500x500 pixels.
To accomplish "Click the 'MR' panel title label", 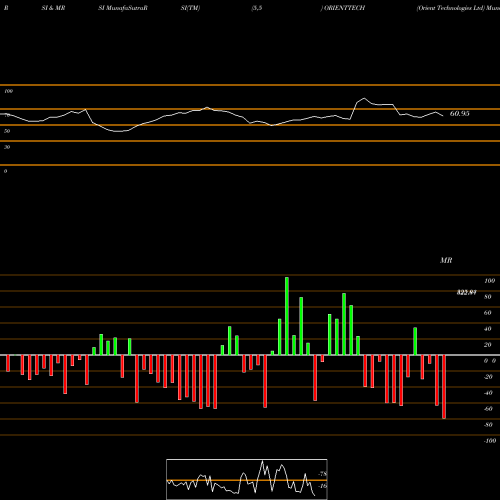I will coord(446,260).
